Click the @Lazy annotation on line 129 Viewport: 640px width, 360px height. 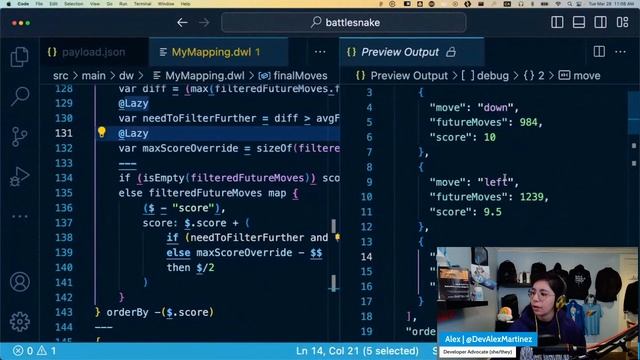(x=133, y=103)
